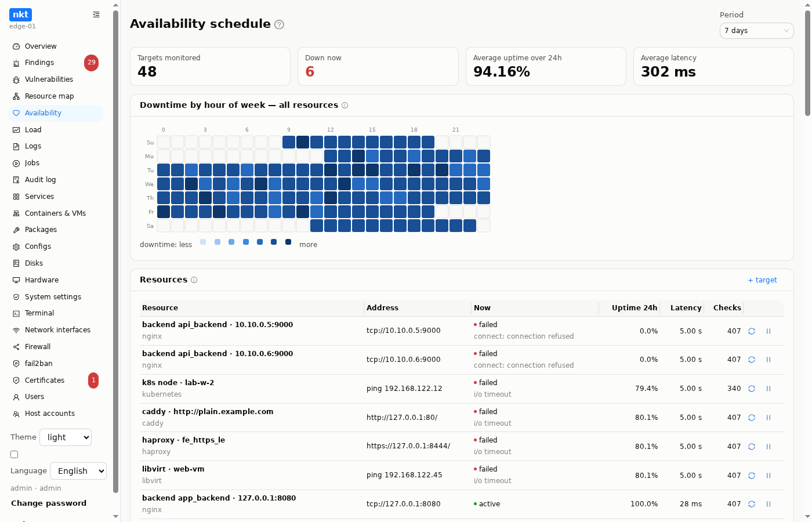Click the + target link
The height and width of the screenshot is (522, 812).
click(762, 280)
